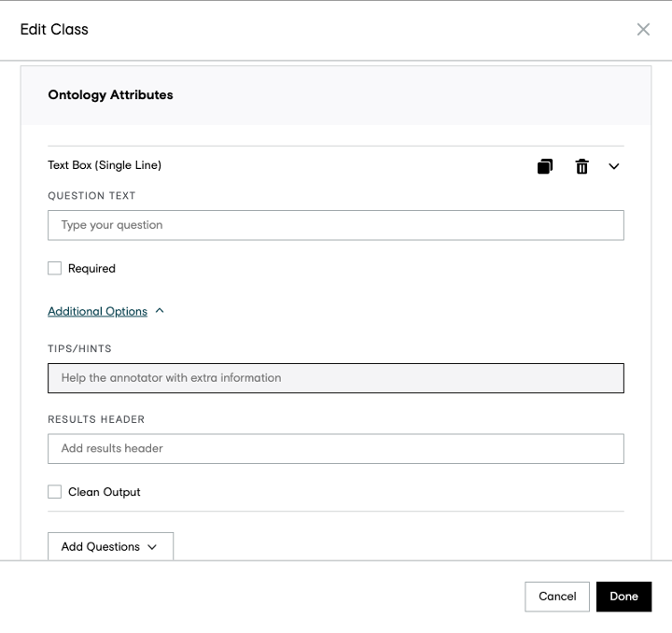Toggle the Clean Output checkbox
Image resolution: width=672 pixels, height=633 pixels.
click(54, 492)
